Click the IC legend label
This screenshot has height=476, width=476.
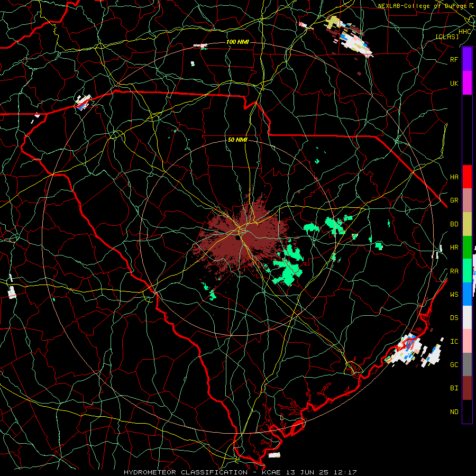pyautogui.click(x=454, y=342)
